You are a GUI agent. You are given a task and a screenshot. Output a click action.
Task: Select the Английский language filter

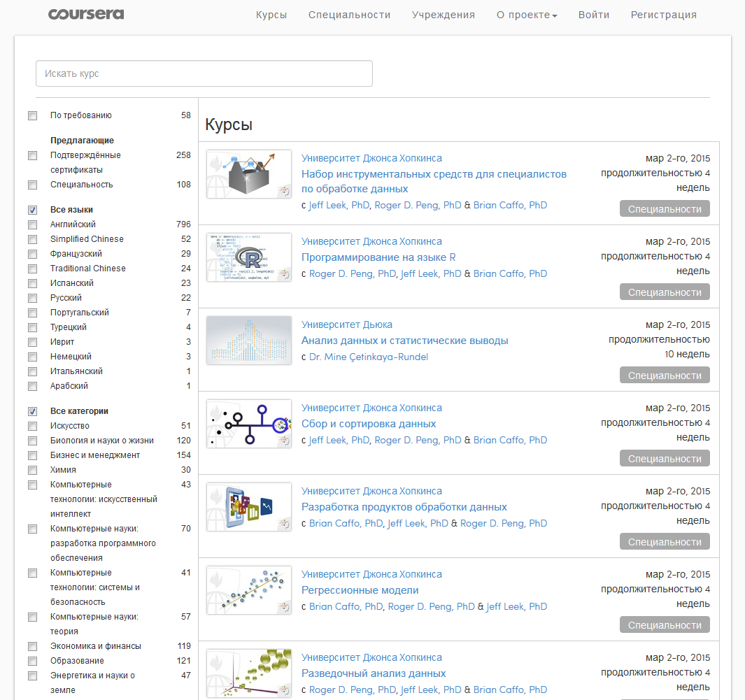[x=33, y=225]
